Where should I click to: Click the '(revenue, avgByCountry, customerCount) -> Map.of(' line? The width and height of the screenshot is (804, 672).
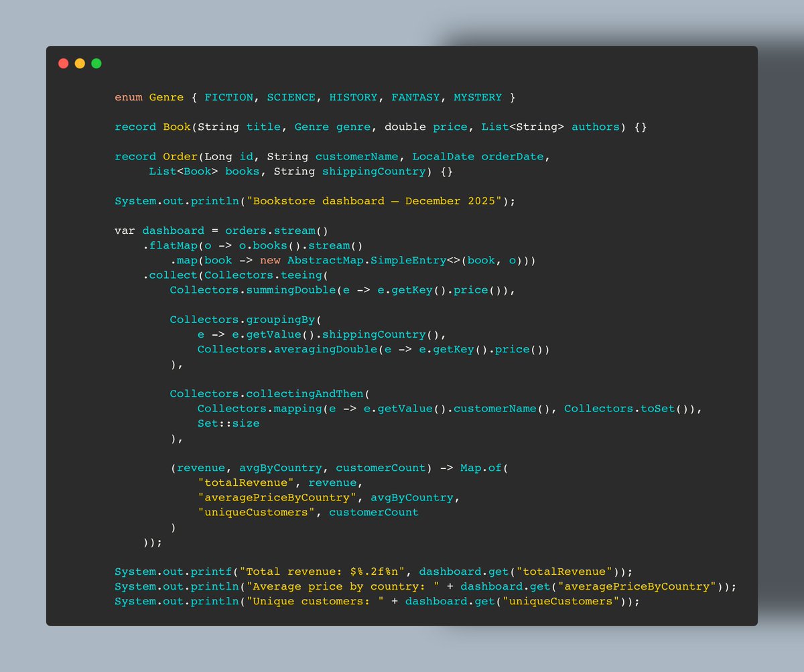point(339,468)
